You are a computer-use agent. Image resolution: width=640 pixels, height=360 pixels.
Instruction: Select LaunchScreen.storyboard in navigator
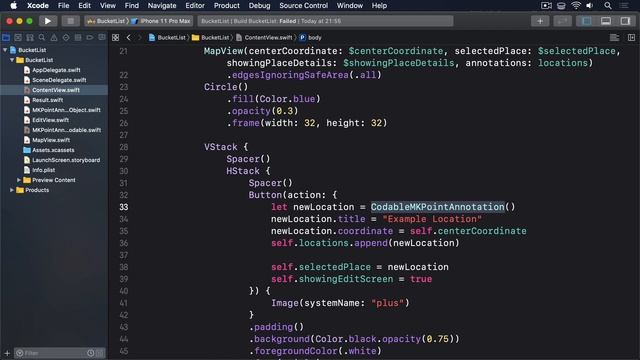[66, 160]
